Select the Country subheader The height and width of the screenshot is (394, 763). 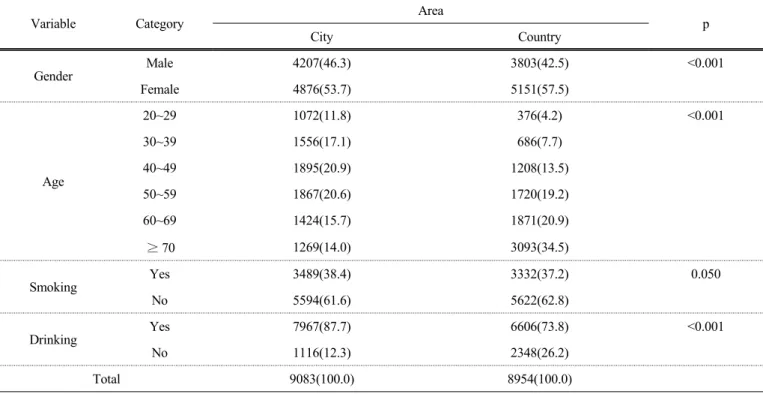pyautogui.click(x=539, y=37)
